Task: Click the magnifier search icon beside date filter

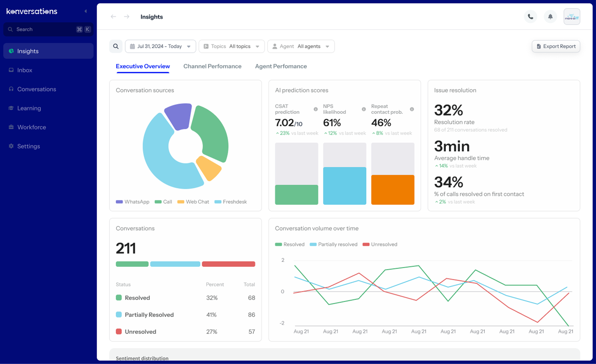Action: (116, 46)
